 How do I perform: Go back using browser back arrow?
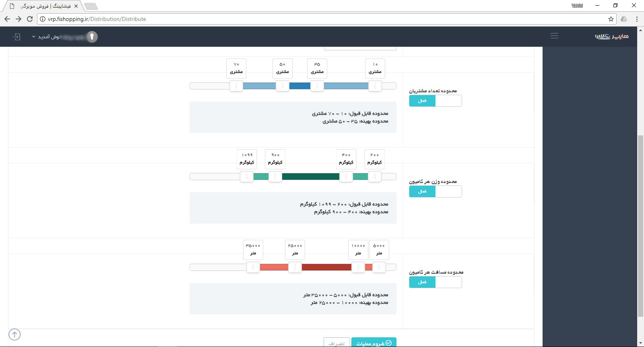pos(7,19)
